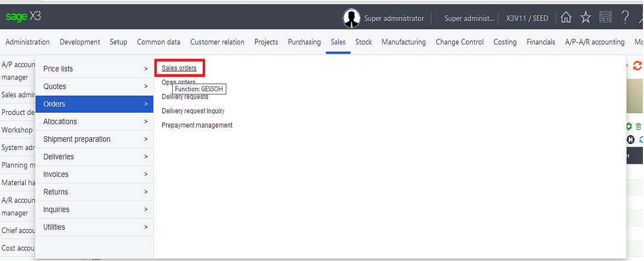Viewport: 644px width, 261px height.
Task: Open the Stock menu
Action: [363, 42]
